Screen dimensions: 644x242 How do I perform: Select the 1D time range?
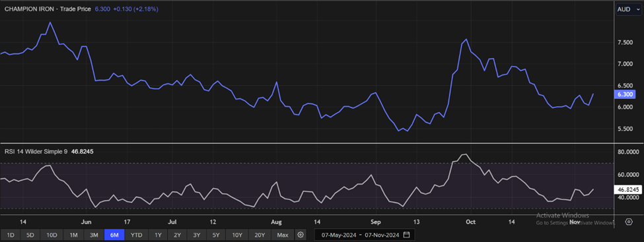11,235
